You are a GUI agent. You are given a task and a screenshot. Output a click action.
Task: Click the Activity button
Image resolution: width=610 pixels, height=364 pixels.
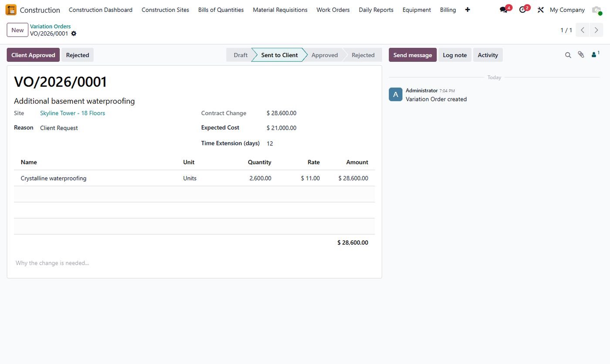[x=488, y=55]
